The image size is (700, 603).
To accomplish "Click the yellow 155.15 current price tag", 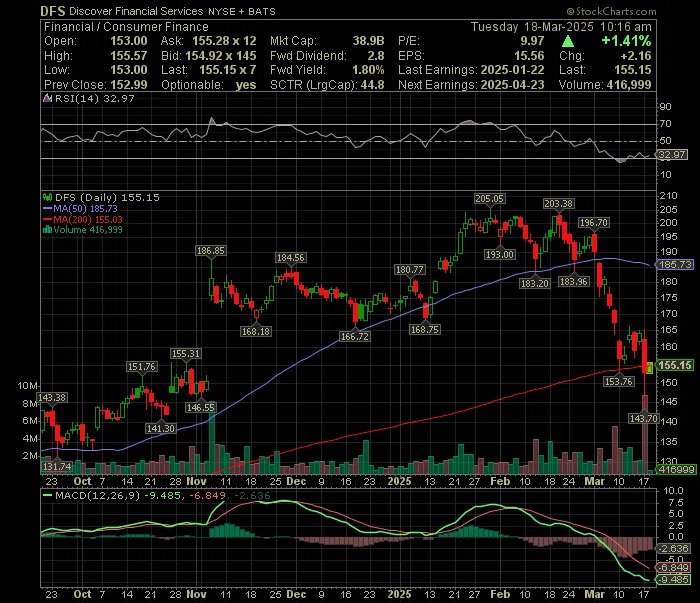I will coord(675,365).
